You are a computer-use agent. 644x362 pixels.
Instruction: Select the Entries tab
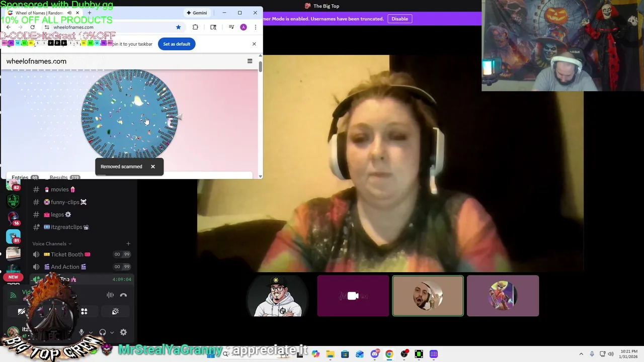click(x=25, y=177)
